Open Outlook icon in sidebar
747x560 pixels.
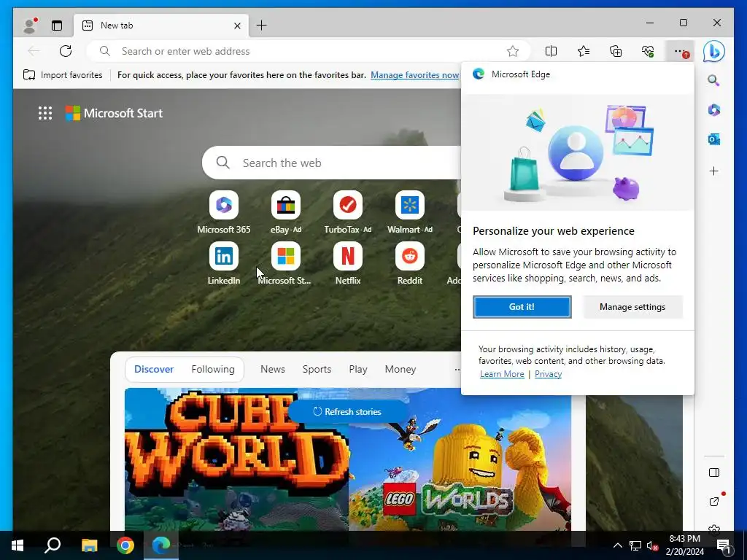[x=713, y=139]
